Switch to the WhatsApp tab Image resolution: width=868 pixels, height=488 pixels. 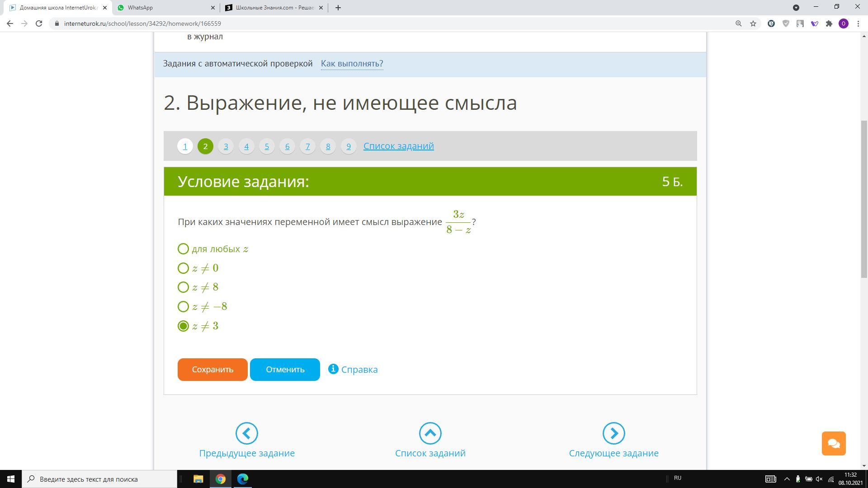click(x=163, y=8)
